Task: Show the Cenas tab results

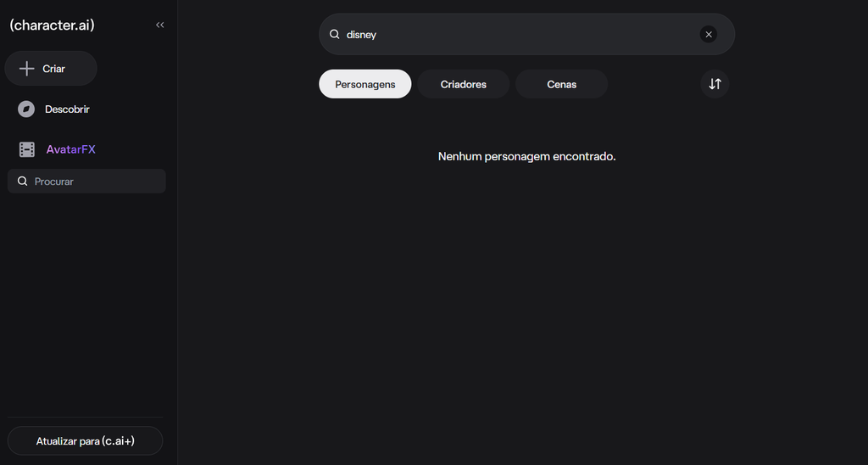Action: click(561, 85)
